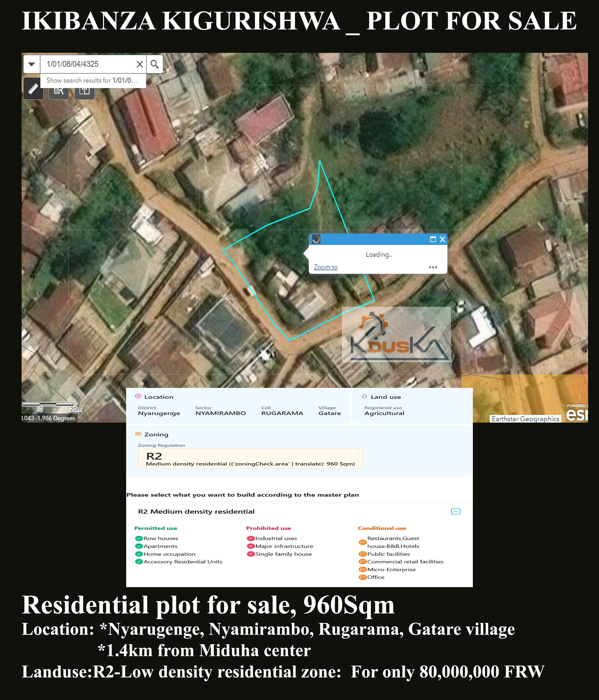Click the Land use panel icon

point(365,397)
